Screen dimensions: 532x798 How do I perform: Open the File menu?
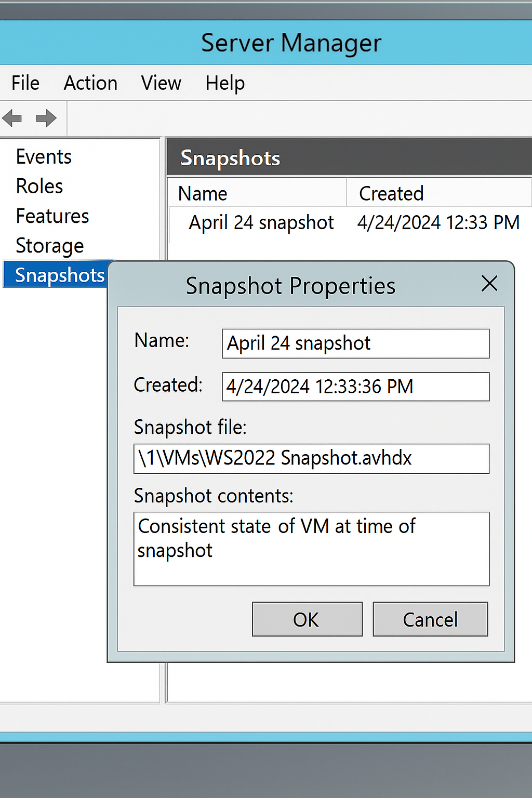point(25,83)
